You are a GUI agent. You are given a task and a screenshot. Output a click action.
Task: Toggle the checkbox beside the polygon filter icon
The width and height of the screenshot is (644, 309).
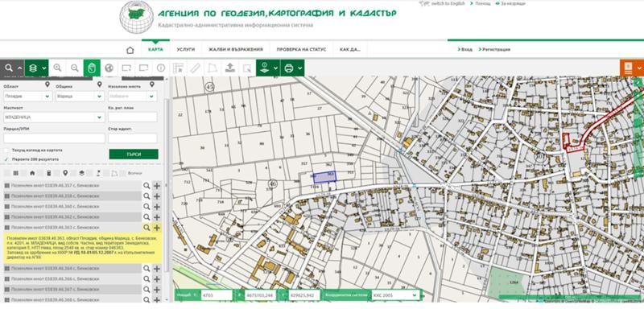coord(106,173)
